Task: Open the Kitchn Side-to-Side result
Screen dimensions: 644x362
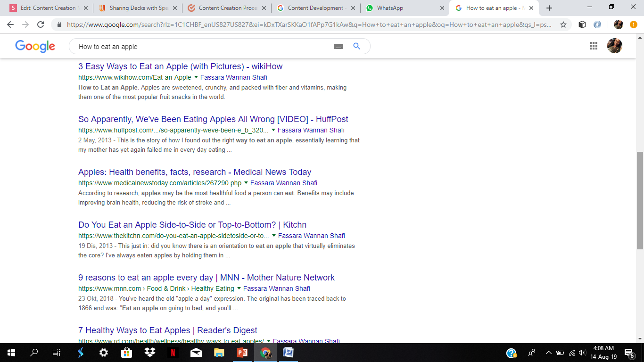Action: point(192,225)
